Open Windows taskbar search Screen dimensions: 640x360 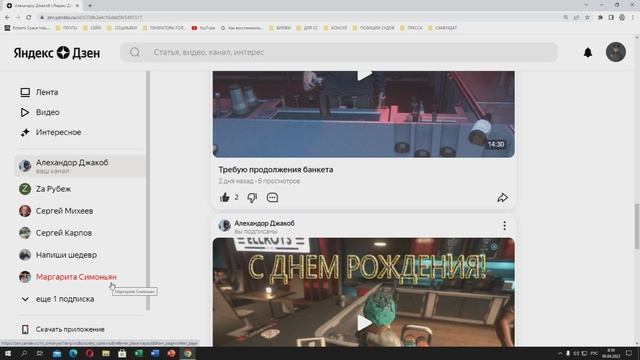tap(24, 353)
